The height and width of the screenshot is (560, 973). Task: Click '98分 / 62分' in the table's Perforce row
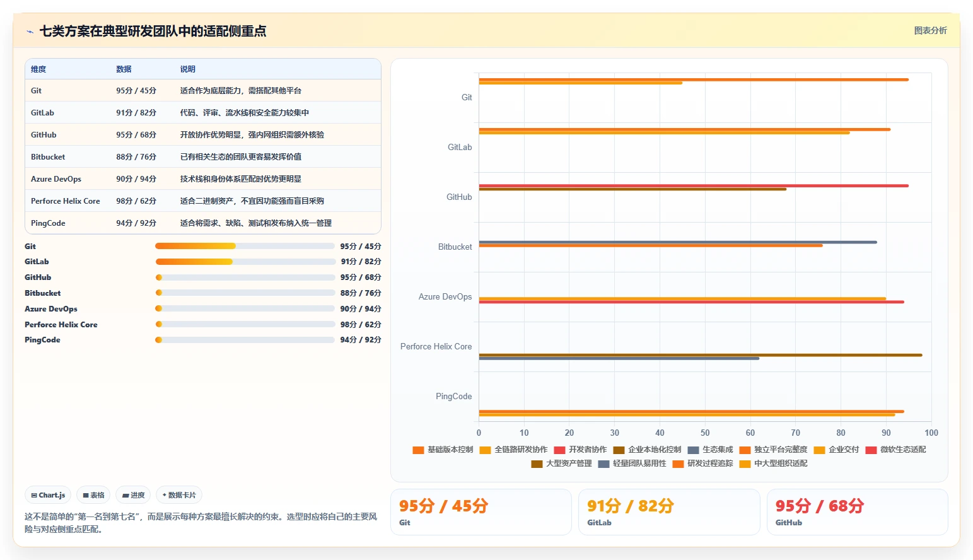click(x=136, y=201)
